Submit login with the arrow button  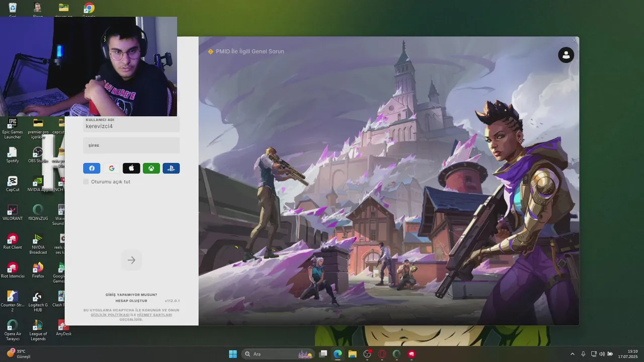[x=131, y=260]
